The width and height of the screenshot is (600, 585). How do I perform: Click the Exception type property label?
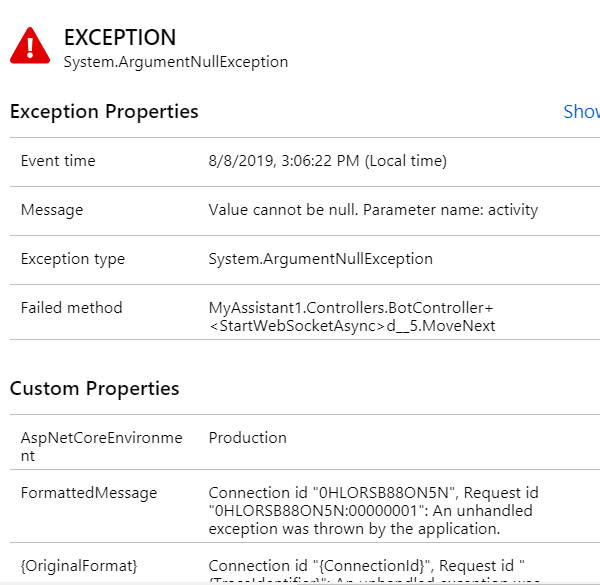pos(73,259)
